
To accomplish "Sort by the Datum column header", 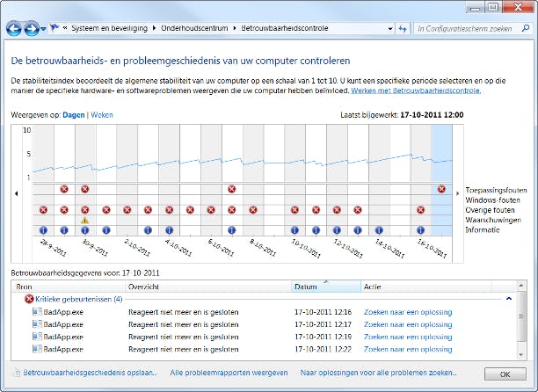I will coord(326,287).
